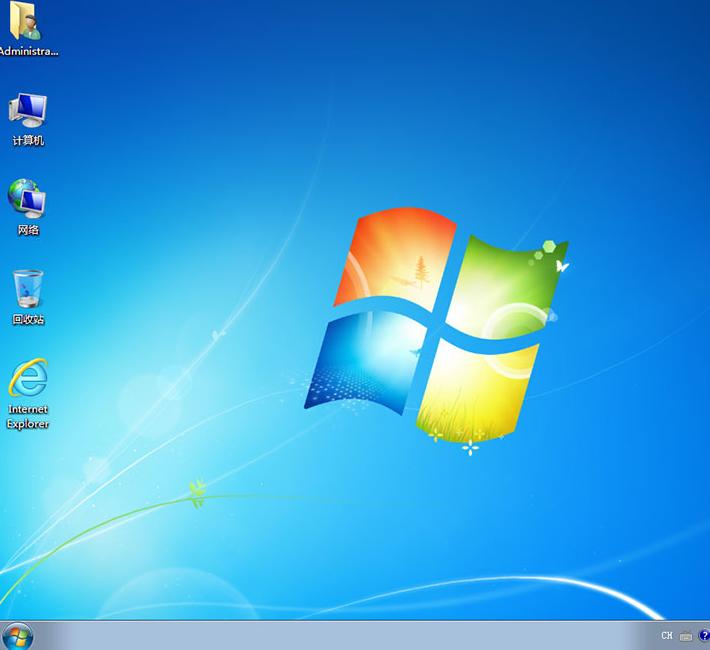Screen dimensions: 710x650
Task: Click the 计算机 text label
Action: (28, 141)
